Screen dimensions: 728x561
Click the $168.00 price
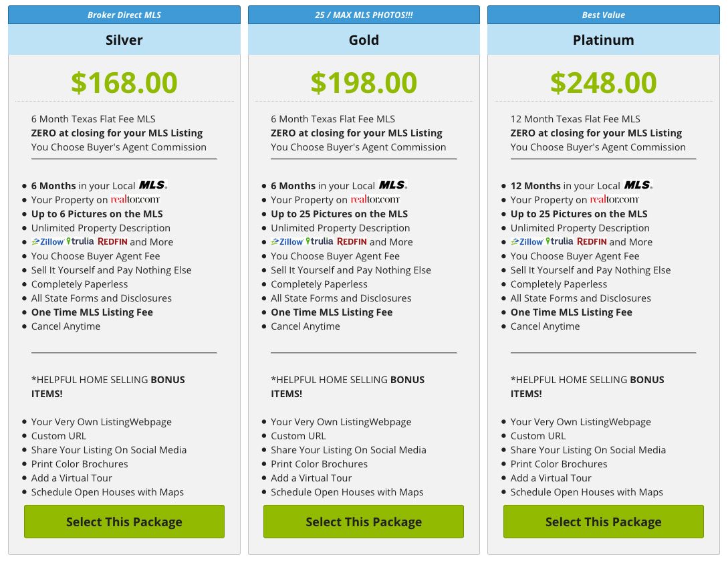(x=124, y=83)
